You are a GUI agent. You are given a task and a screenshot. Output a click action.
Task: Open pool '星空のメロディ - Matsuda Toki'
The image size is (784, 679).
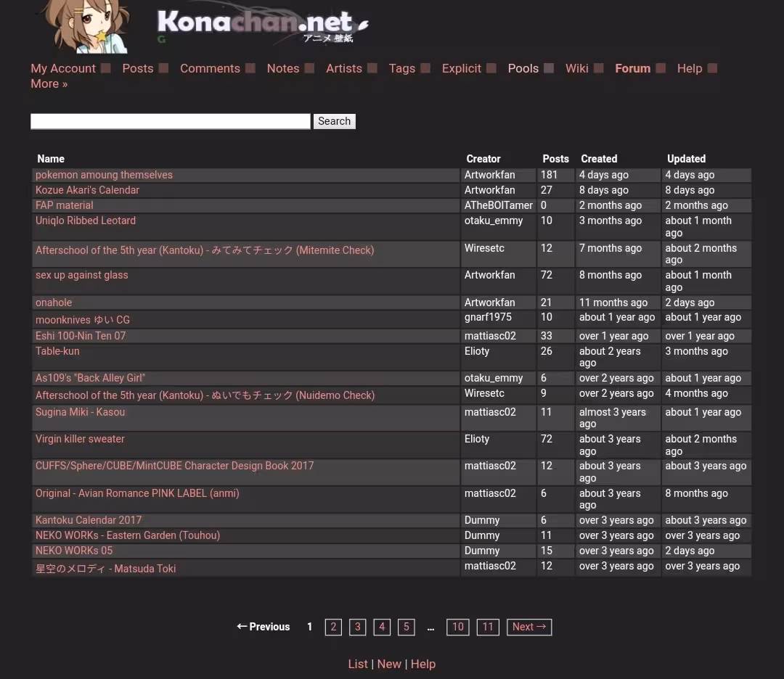point(105,569)
